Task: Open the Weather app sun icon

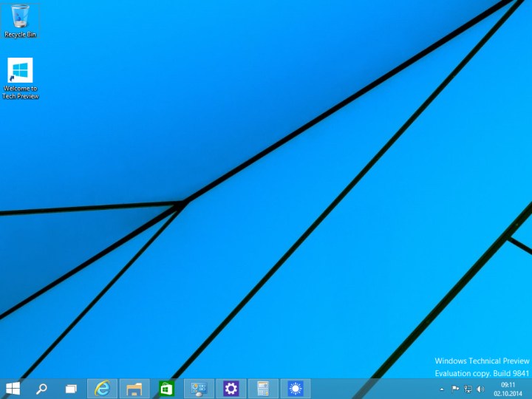Action: point(296,389)
